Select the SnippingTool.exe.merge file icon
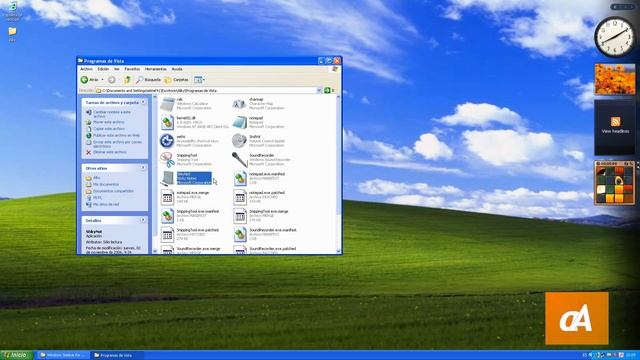 (x=240, y=216)
